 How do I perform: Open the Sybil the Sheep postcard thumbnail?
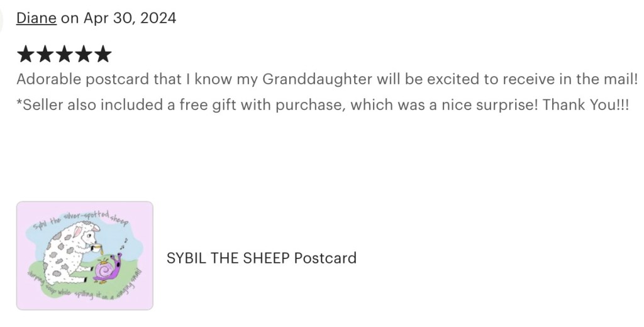(84, 255)
